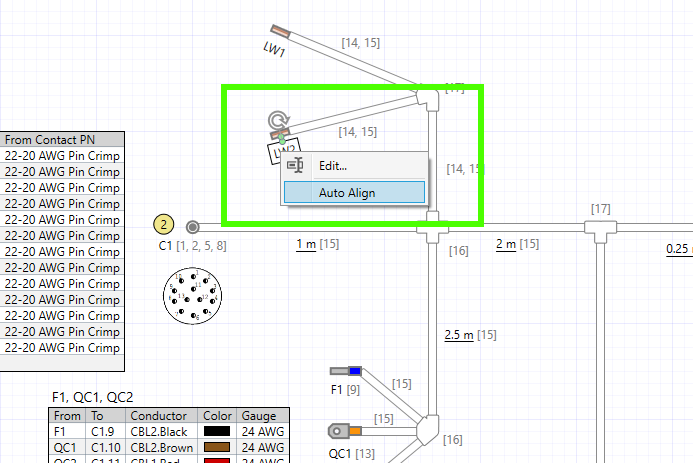Select the F1 blue terminal symbol
Viewport: 693px width, 463px height.
(x=346, y=371)
